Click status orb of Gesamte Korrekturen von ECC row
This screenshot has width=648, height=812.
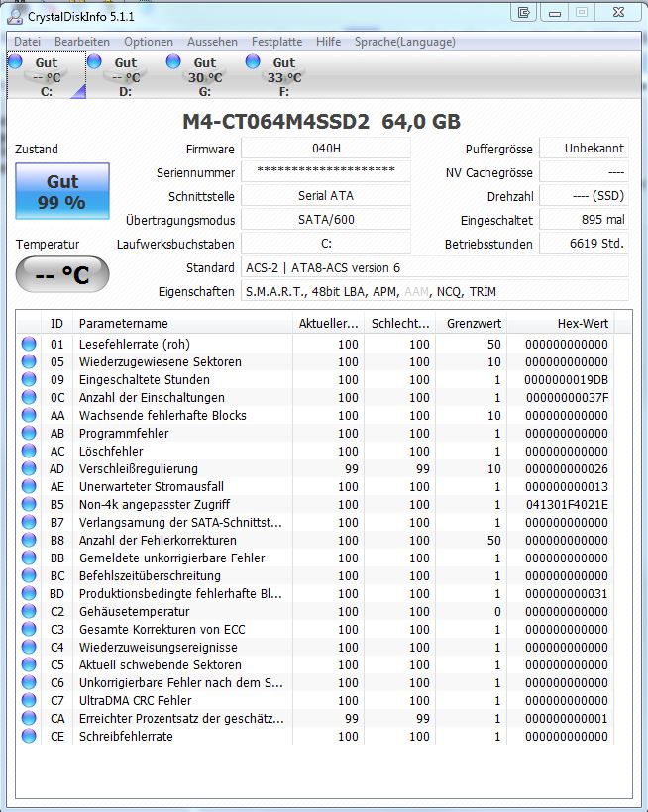29,629
